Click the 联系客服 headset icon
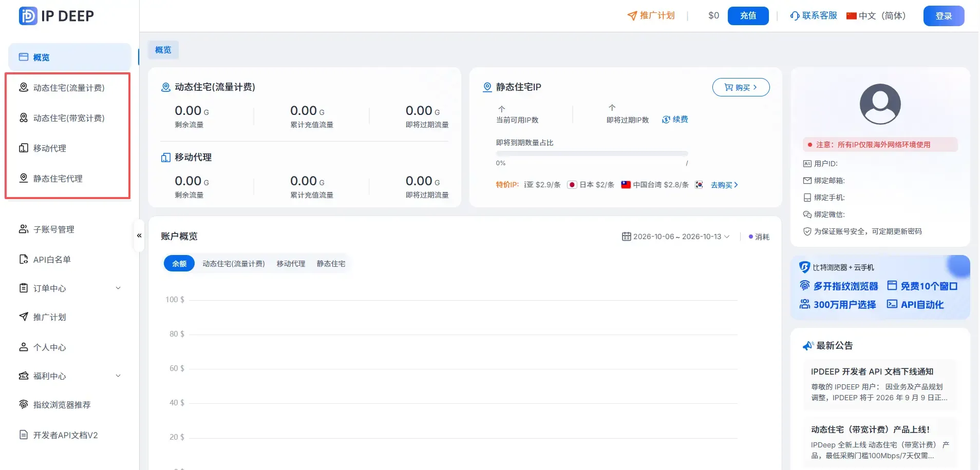Image resolution: width=980 pixels, height=470 pixels. point(795,16)
